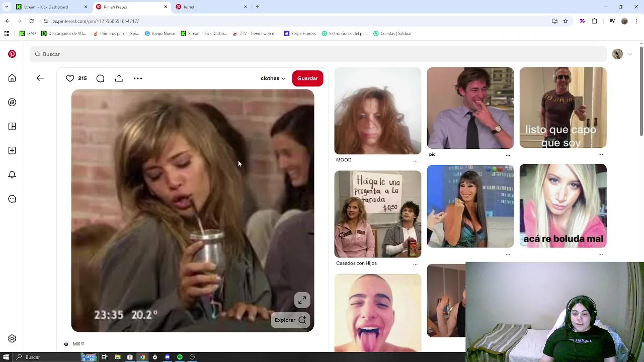Open the pin's three-dot more menu
Viewport: 644px width, 362px height.
coord(138,78)
